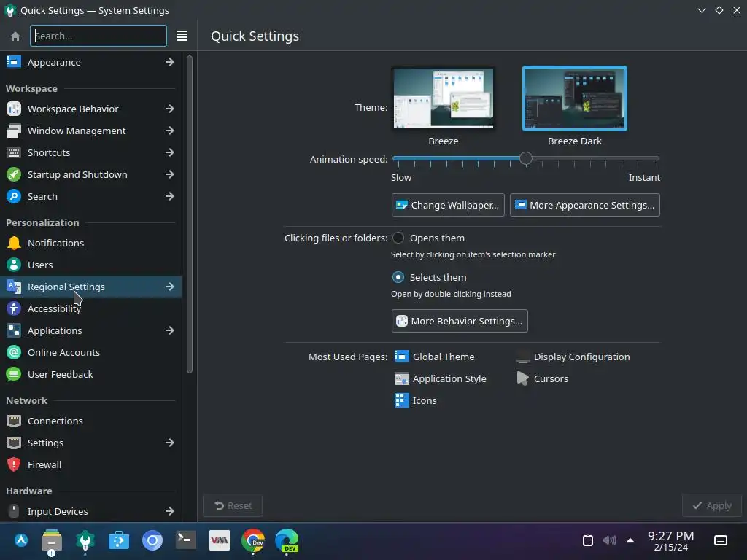Click the Startup and Shutdown rocket icon
Viewport: 747px width, 560px height.
14,174
